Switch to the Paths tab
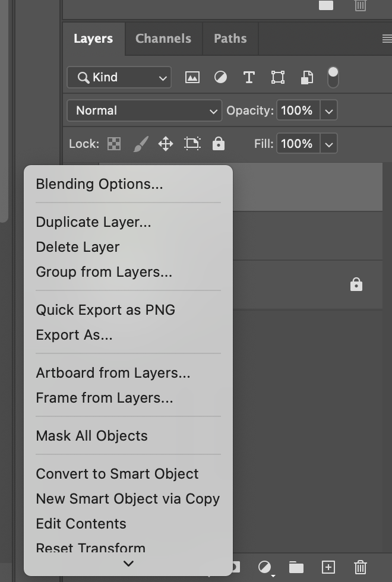The height and width of the screenshot is (582, 392). click(x=230, y=38)
